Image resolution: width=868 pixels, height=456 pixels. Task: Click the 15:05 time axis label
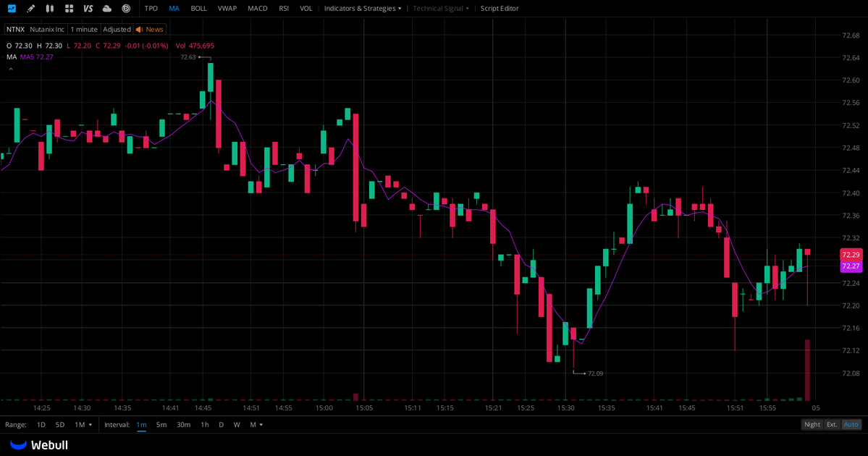[364, 408]
